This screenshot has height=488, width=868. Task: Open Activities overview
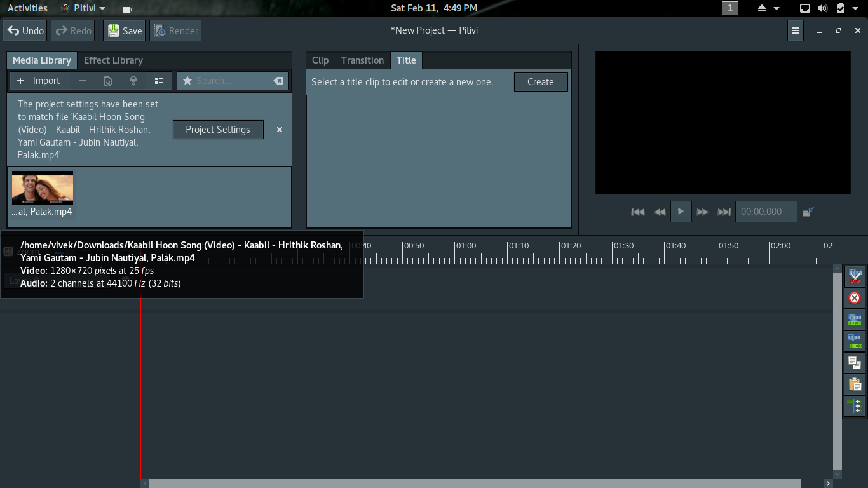(27, 8)
